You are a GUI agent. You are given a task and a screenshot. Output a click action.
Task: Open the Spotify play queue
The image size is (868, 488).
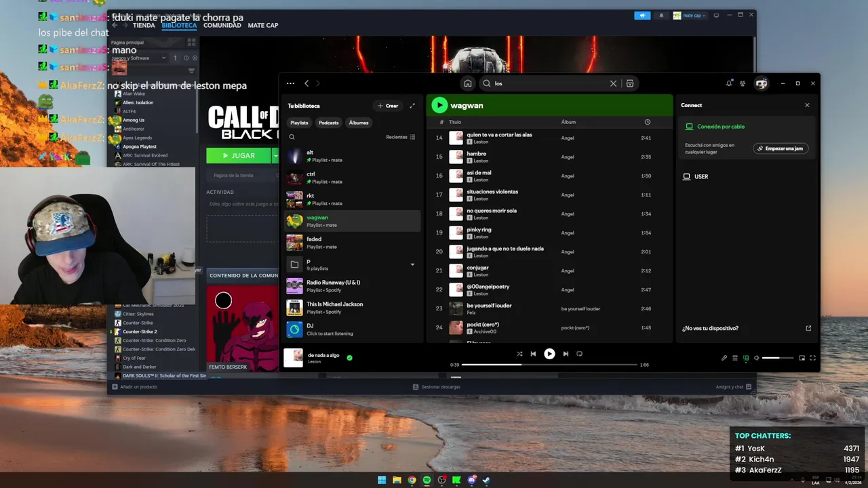(735, 358)
